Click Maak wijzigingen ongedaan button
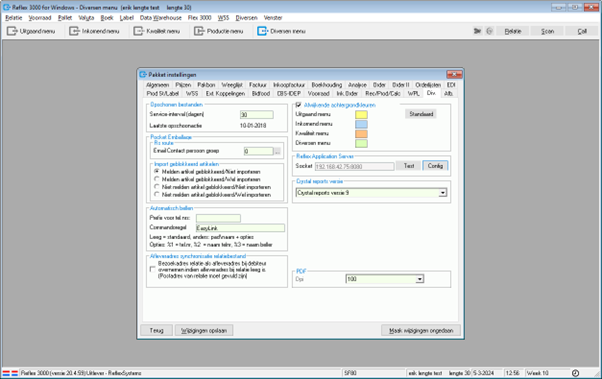 [x=421, y=330]
